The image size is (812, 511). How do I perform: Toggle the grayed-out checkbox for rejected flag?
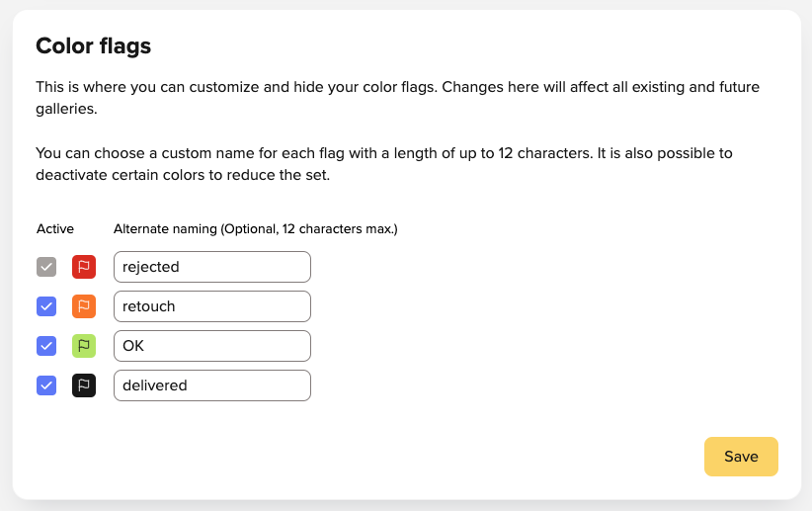pos(46,267)
